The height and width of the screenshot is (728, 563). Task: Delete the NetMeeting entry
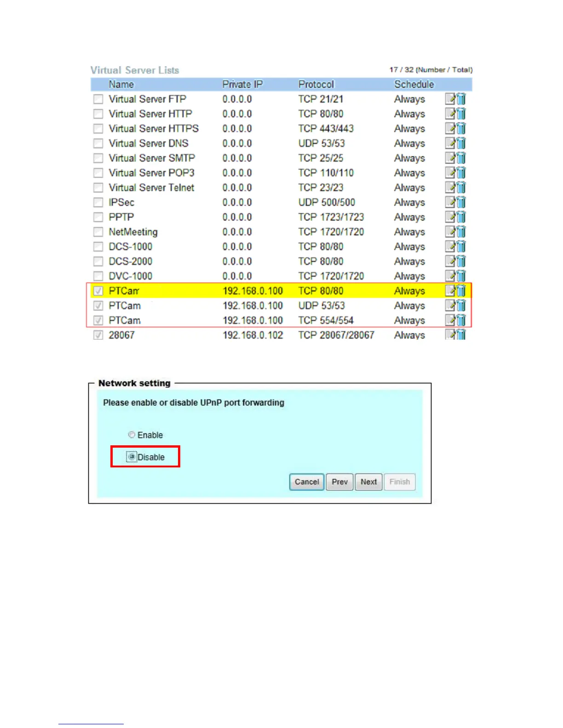(x=461, y=231)
